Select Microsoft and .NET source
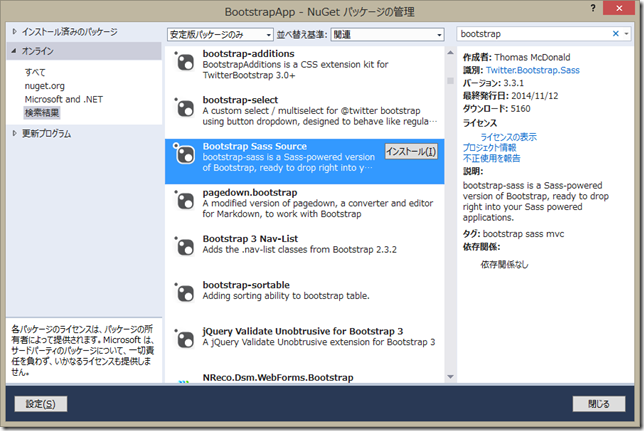This screenshot has width=644, height=431. (64, 99)
